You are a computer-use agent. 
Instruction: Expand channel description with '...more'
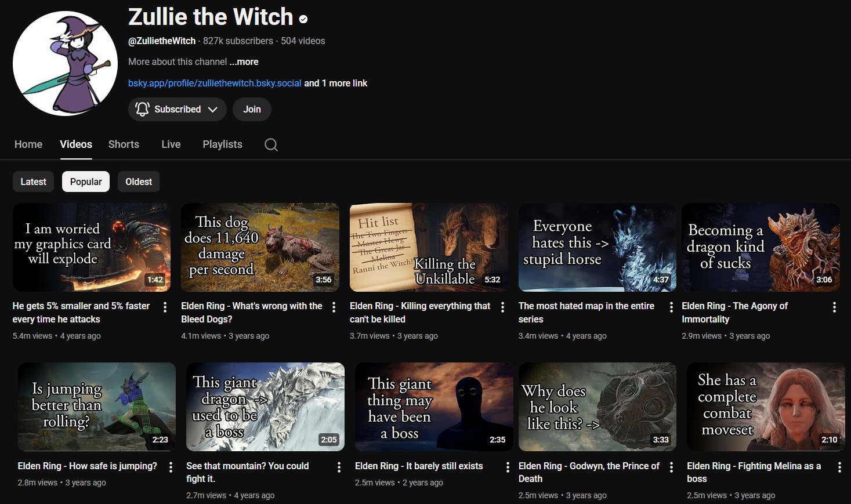click(244, 61)
